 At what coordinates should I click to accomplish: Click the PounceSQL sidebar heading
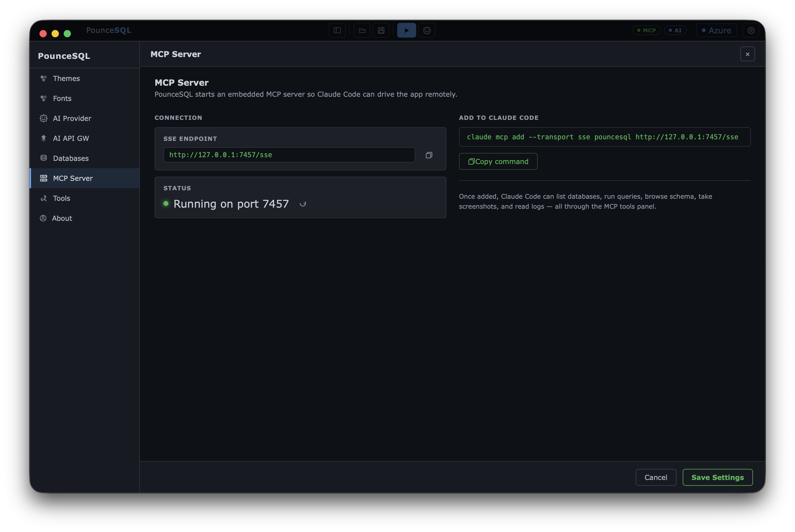pos(64,56)
